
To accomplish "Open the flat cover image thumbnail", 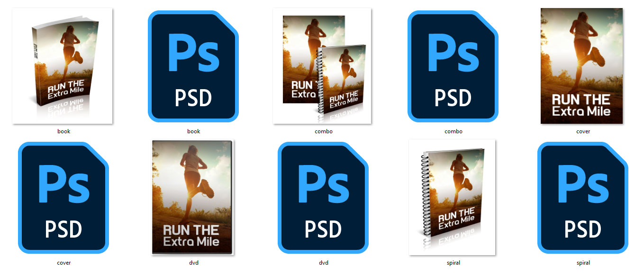I will [x=582, y=66].
